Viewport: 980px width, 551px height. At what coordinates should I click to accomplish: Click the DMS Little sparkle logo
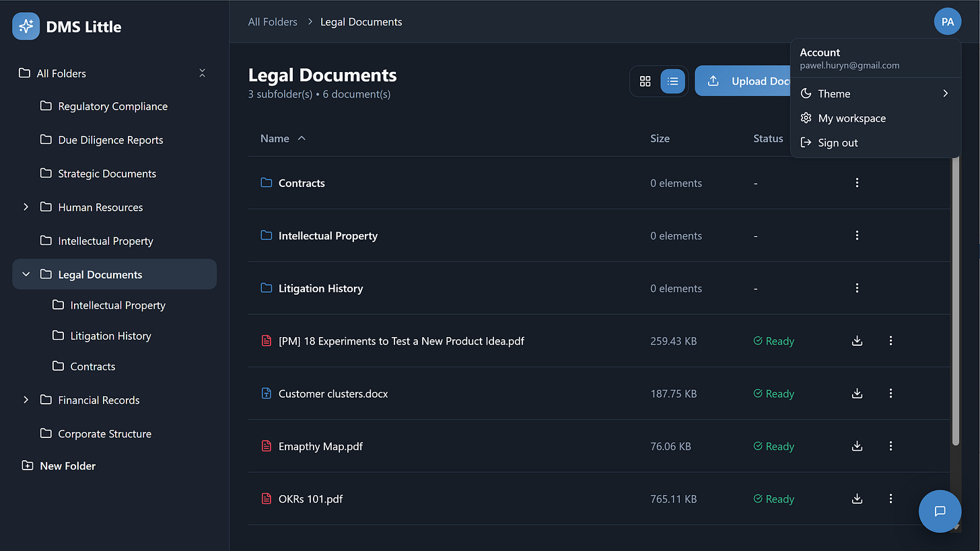(26, 26)
